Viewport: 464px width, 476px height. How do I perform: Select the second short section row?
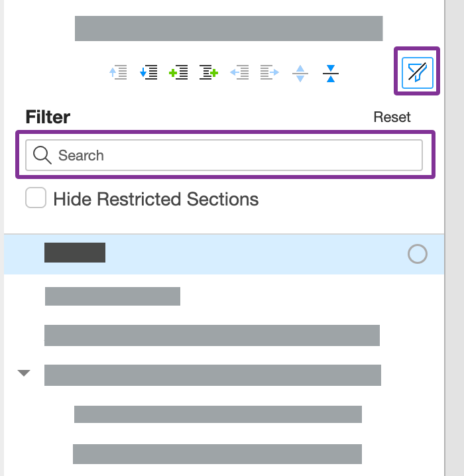(113, 296)
